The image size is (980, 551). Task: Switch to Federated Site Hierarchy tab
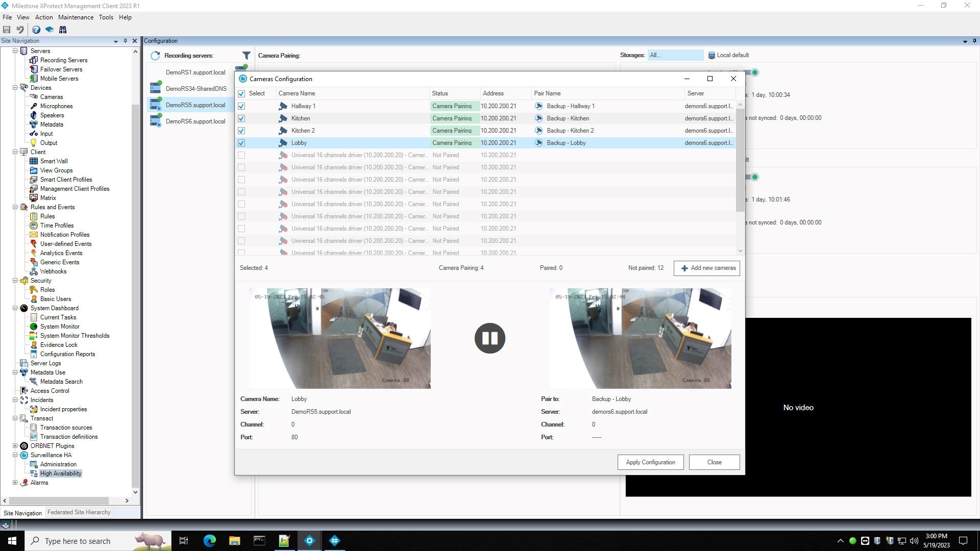point(79,512)
